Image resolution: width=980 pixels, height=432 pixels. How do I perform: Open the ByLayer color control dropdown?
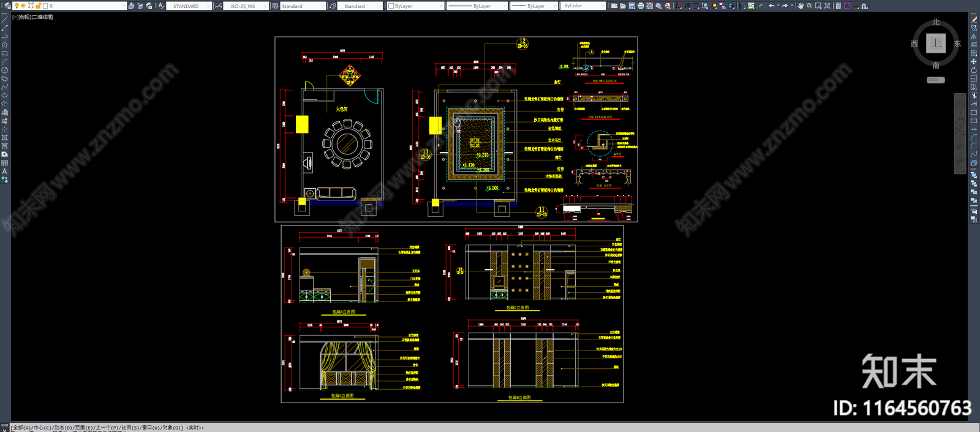440,6
